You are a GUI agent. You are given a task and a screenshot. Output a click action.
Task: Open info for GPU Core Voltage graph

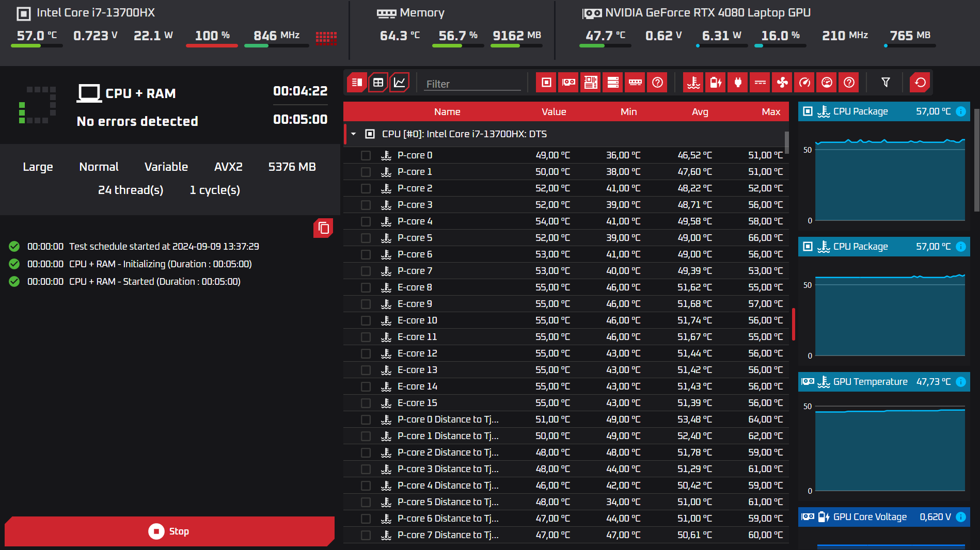(961, 517)
